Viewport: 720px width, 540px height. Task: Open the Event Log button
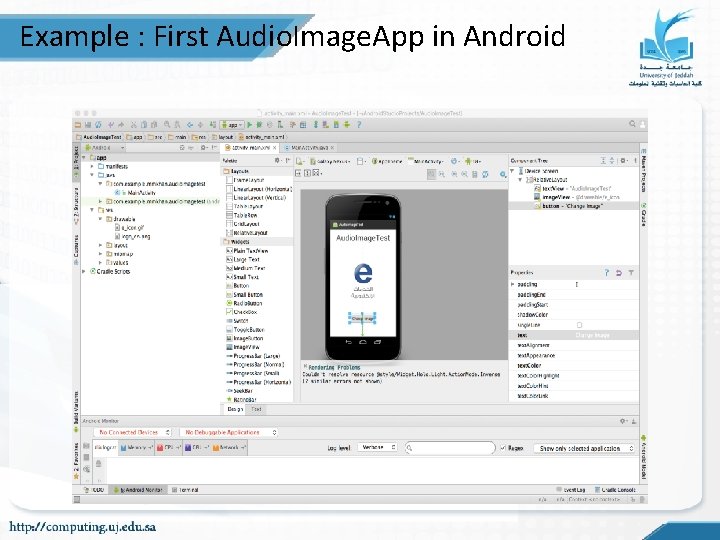click(x=571, y=490)
